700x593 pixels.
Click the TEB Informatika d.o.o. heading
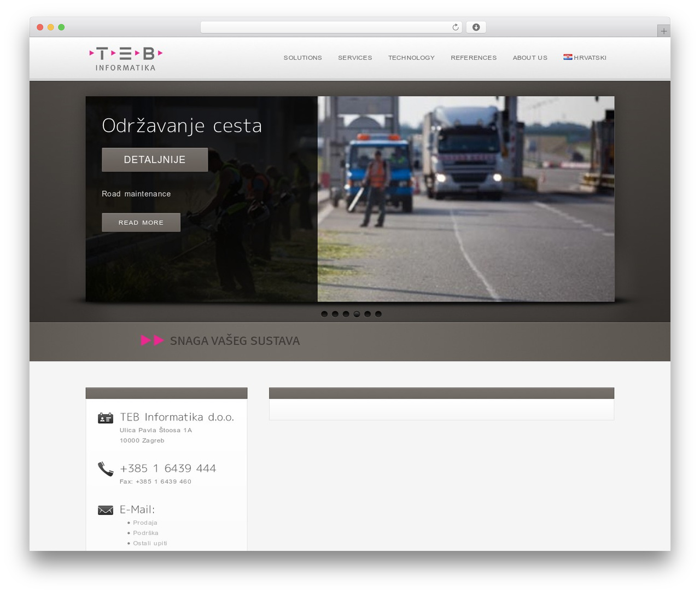coord(177,417)
